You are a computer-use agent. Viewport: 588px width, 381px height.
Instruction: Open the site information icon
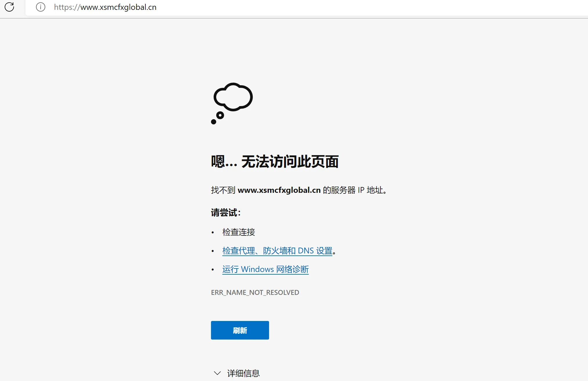coord(40,7)
